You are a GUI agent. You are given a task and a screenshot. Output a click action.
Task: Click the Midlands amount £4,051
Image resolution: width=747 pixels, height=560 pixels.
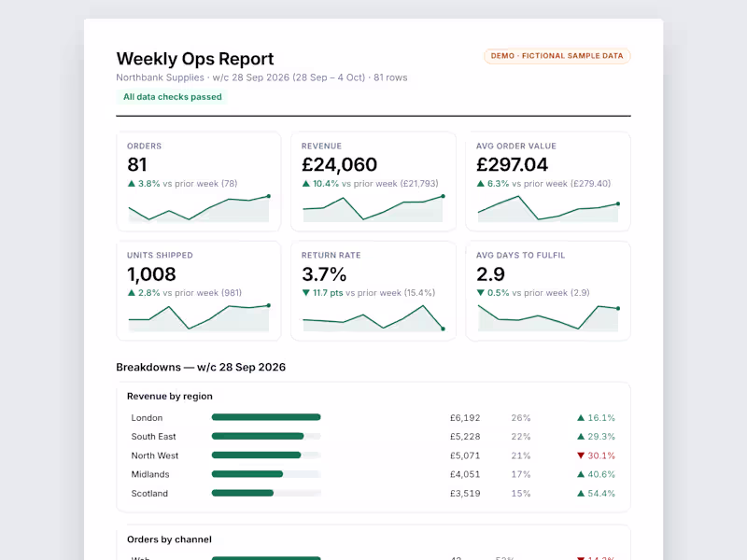coord(465,474)
